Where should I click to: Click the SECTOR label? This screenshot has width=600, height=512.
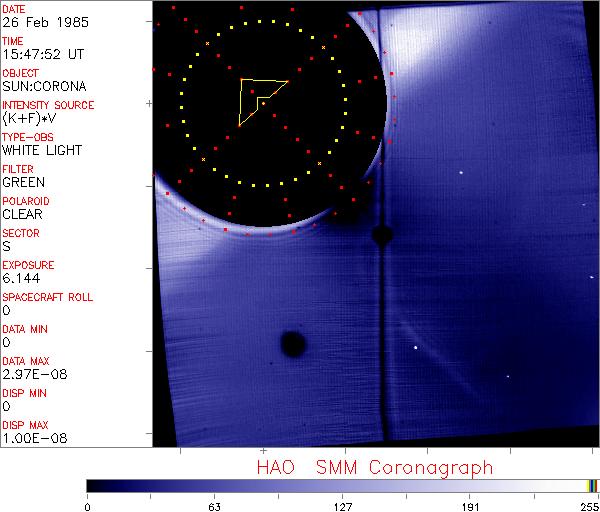21,233
